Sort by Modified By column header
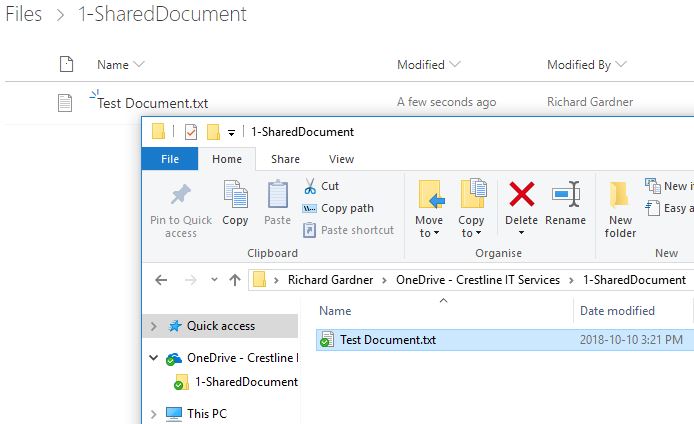 click(x=579, y=65)
